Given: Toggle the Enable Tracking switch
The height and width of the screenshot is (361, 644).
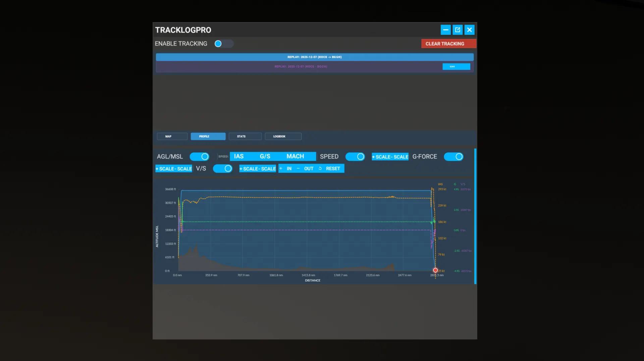Looking at the screenshot, I should click(223, 44).
